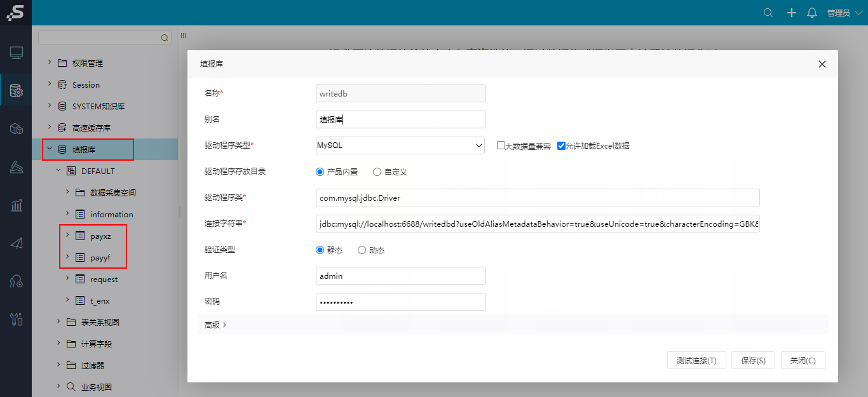Select 动态 authentication radio button
Viewport: 868px width, 397px height.
coord(362,250)
